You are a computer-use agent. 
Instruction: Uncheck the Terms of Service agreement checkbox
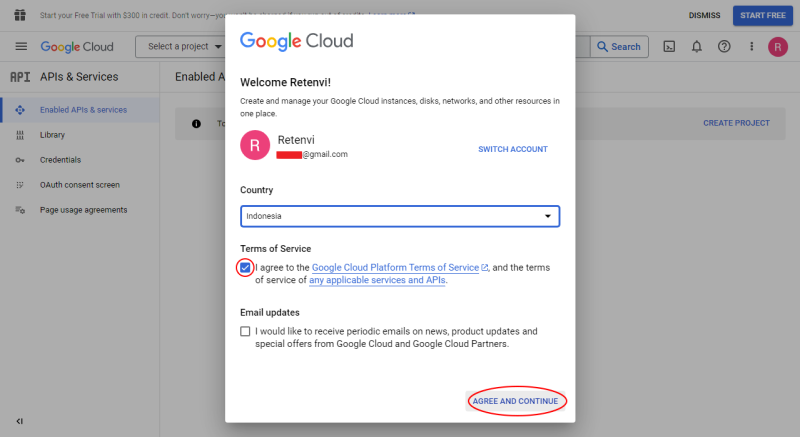click(245, 268)
